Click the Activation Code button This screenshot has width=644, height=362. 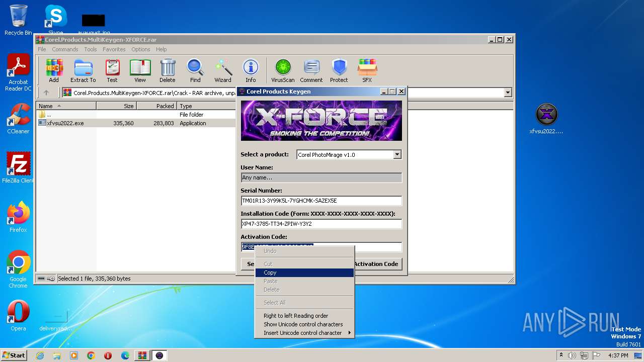377,264
